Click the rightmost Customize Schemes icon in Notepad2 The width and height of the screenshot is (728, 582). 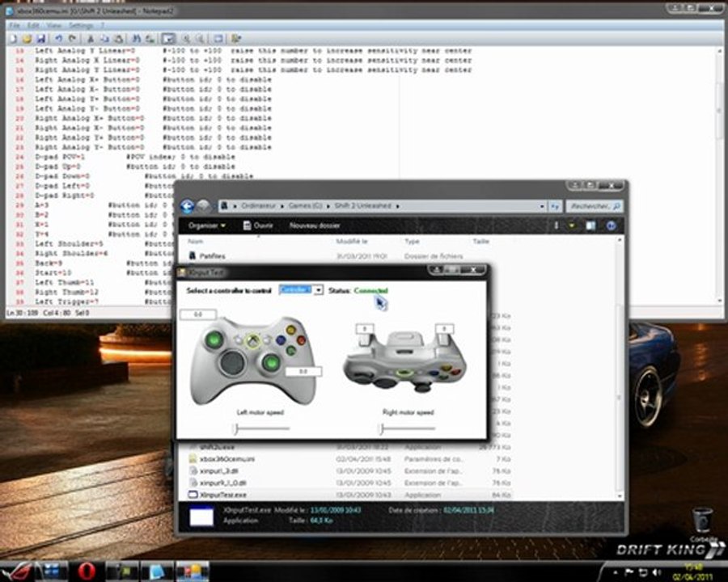point(236,39)
